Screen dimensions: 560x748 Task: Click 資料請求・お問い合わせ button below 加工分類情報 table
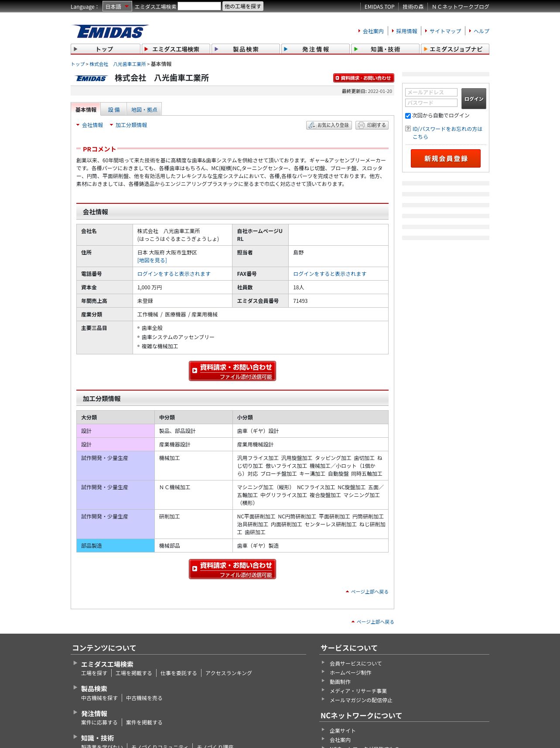pyautogui.click(x=232, y=569)
